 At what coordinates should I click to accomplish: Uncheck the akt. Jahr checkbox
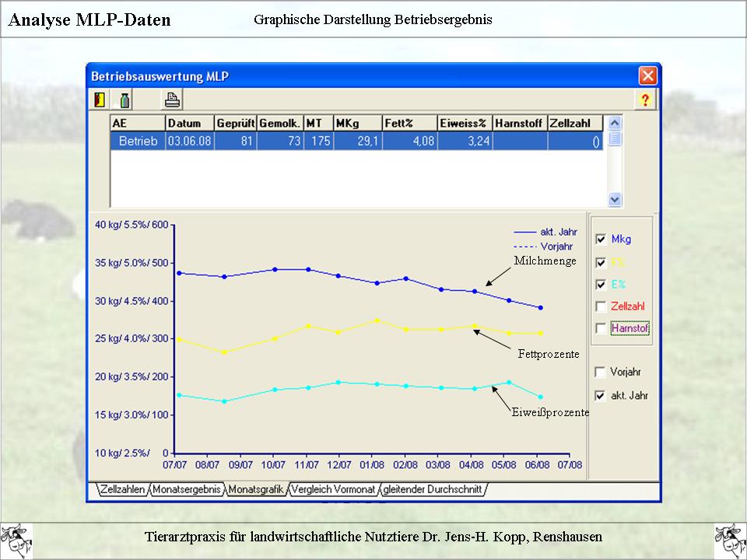(601, 395)
